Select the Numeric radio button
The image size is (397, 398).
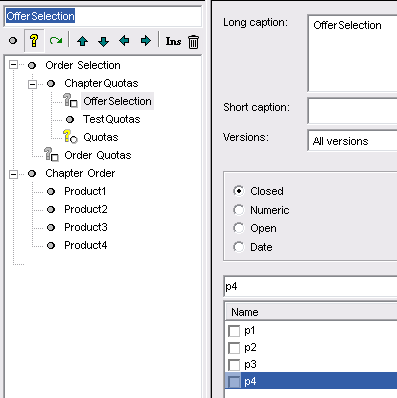pos(239,210)
